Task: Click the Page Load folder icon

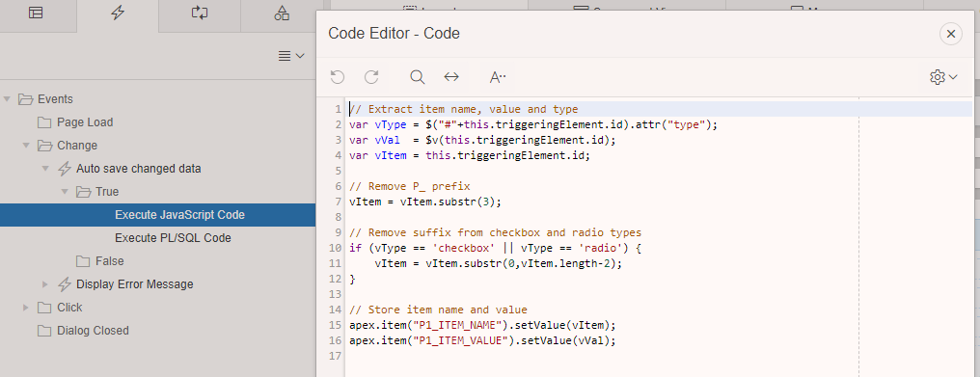Action: 44,121
